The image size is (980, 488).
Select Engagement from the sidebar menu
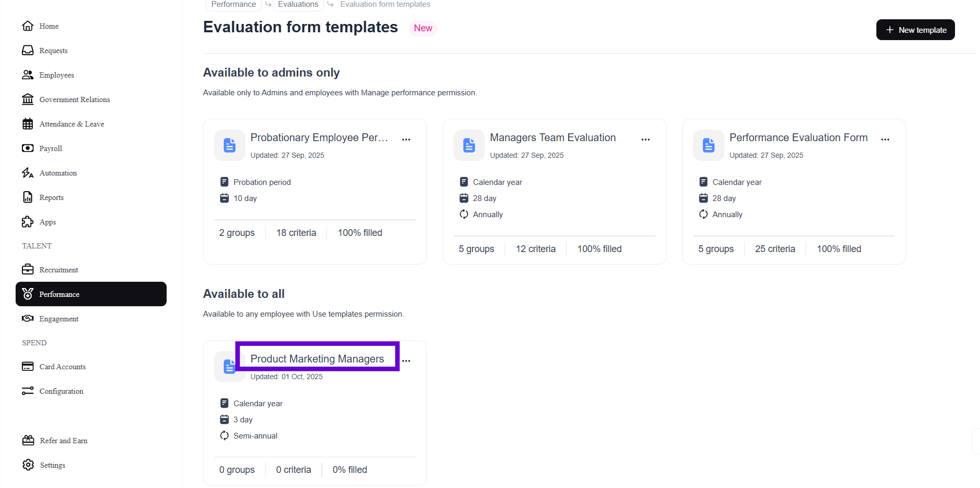[x=59, y=319]
